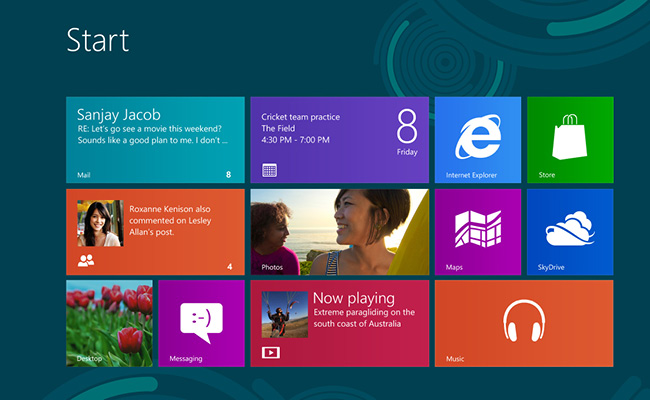
Task: Click 'Roxanne Kenison also commented' notification text
Action: (x=170, y=221)
